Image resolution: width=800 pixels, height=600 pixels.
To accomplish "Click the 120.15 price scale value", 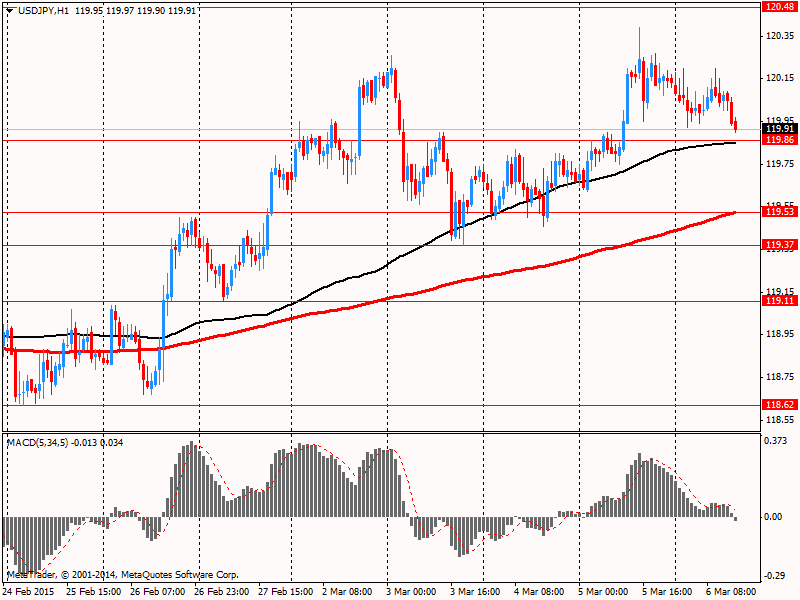I will (780, 78).
